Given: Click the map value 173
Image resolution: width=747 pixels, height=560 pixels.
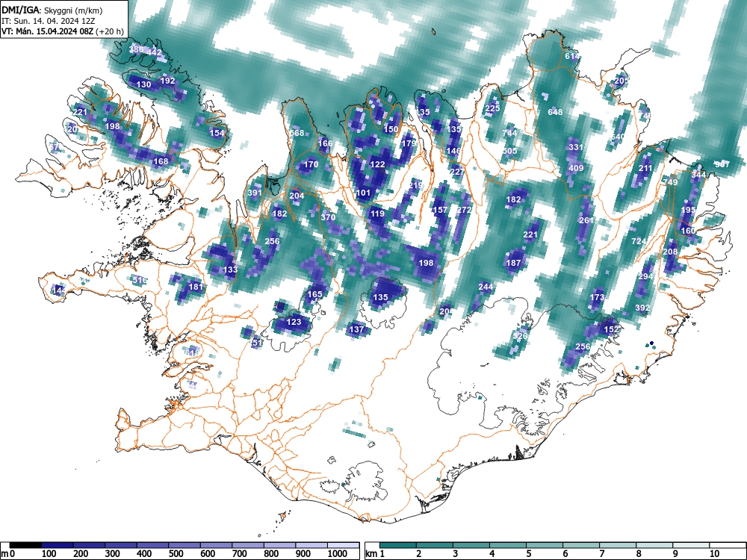Looking at the screenshot, I should pyautogui.click(x=597, y=297).
